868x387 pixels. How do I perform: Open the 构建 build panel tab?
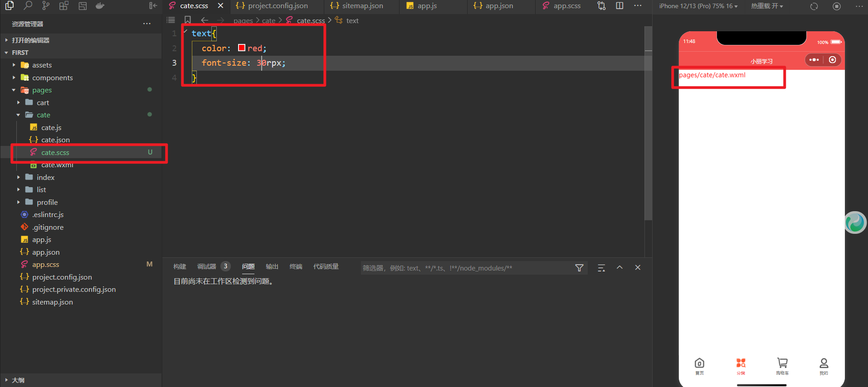tap(180, 266)
